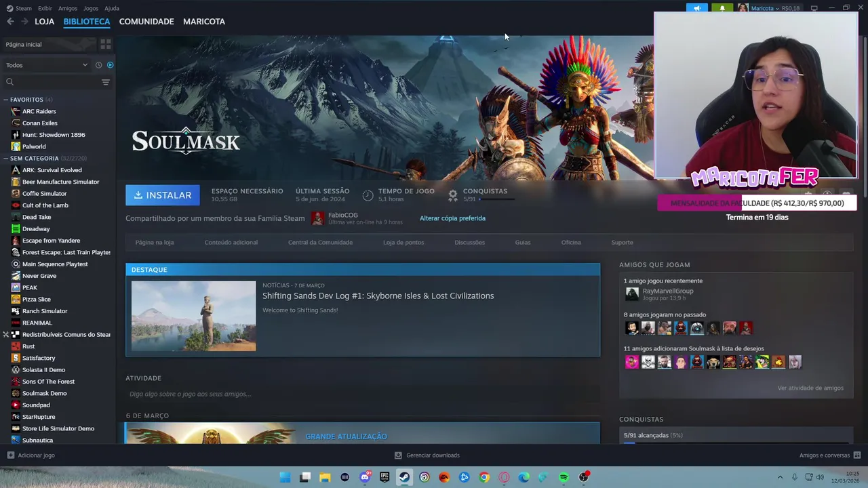
Task: Open the Loja de pontos tab
Action: click(403, 243)
